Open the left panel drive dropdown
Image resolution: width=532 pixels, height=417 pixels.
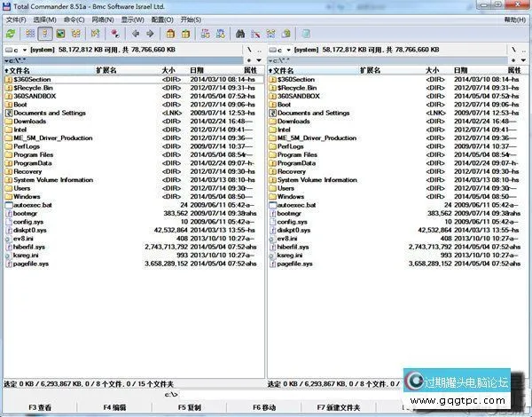(x=18, y=51)
